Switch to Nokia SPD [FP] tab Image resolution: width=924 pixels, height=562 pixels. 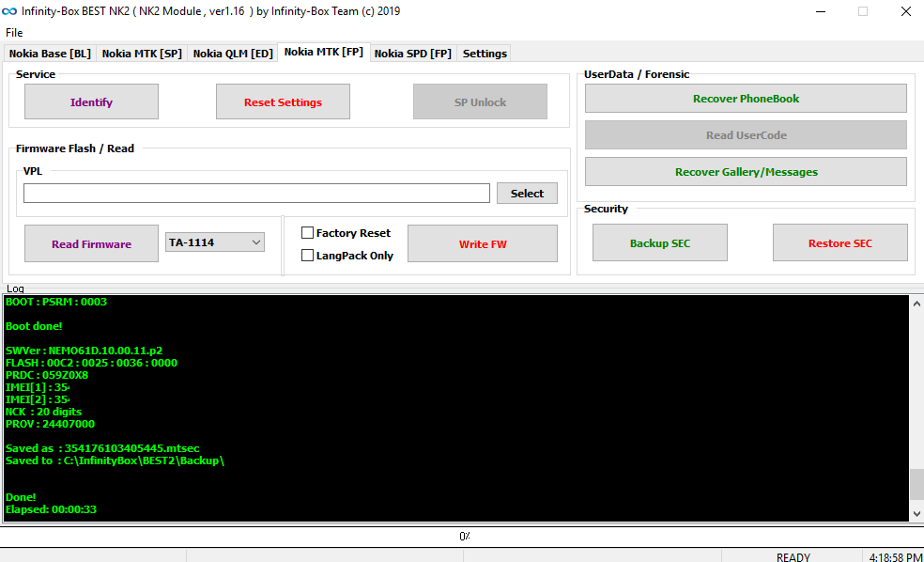click(x=412, y=54)
